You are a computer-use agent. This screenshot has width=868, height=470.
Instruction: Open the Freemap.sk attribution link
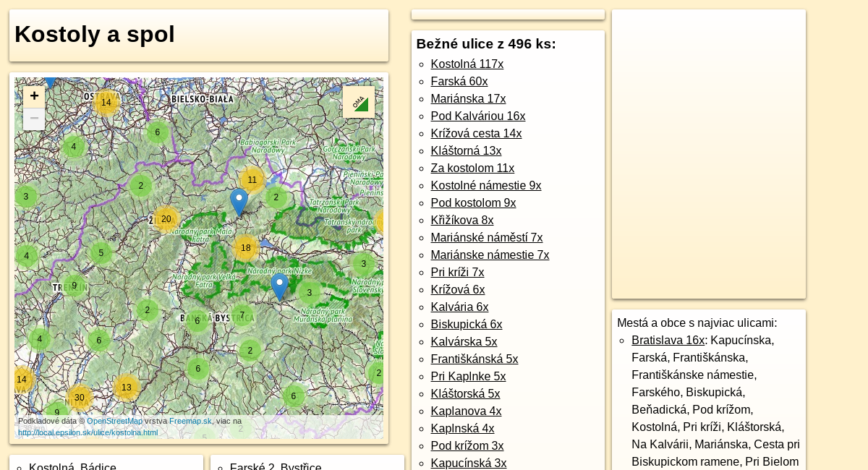click(x=190, y=421)
